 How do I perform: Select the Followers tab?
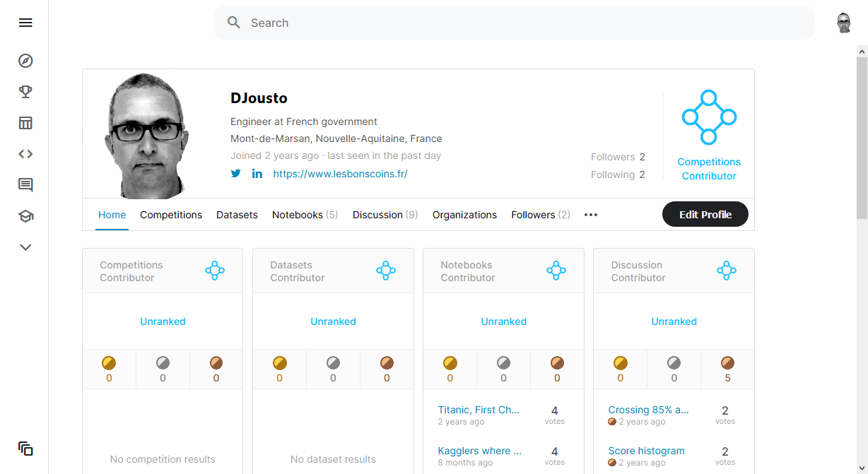[x=540, y=215]
